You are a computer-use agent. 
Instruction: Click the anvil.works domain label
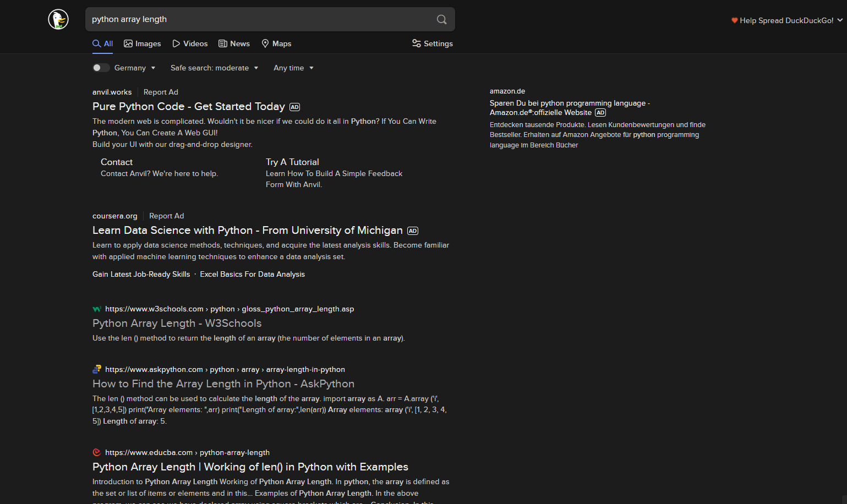(x=112, y=92)
